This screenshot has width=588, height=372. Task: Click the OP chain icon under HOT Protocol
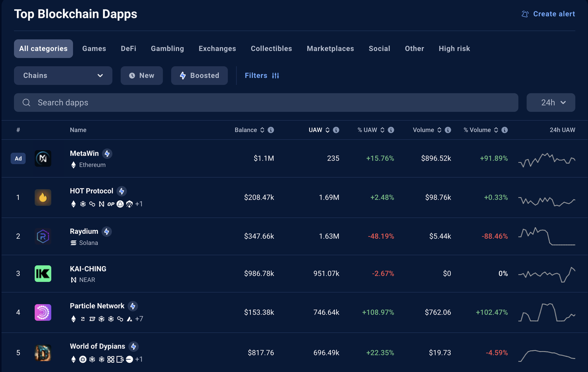(111, 204)
